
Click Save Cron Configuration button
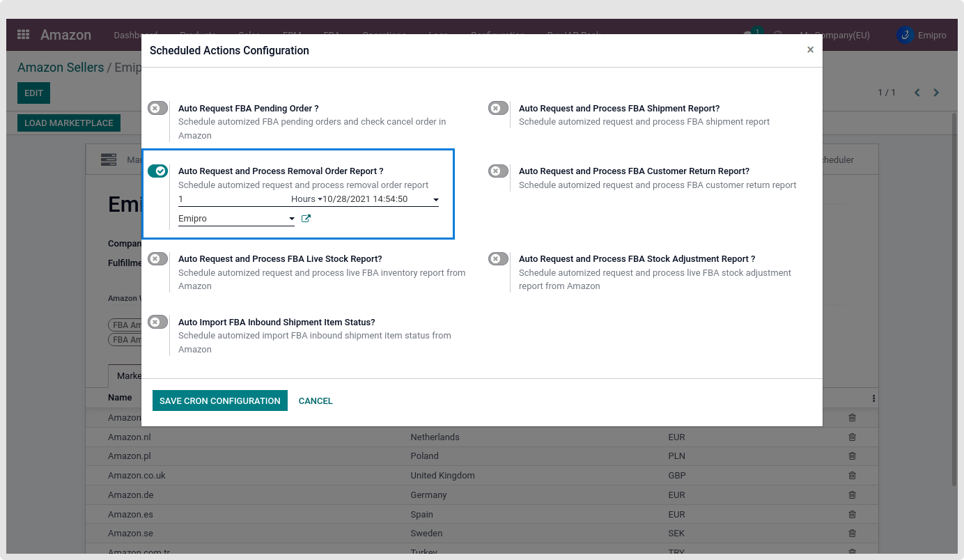point(219,400)
